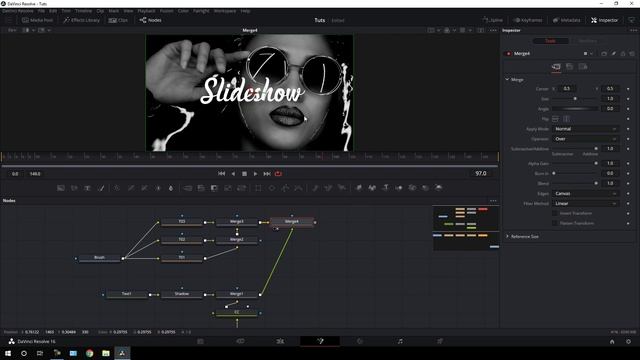Add a Text 3D node
Viewport: 640px width, 360px height.
385,188
